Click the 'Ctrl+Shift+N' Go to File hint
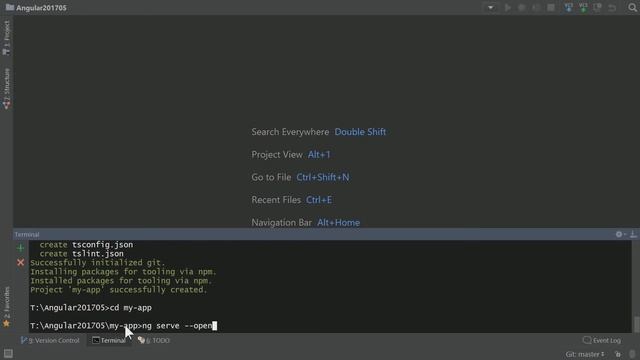This screenshot has height=360, width=640. 323,177
